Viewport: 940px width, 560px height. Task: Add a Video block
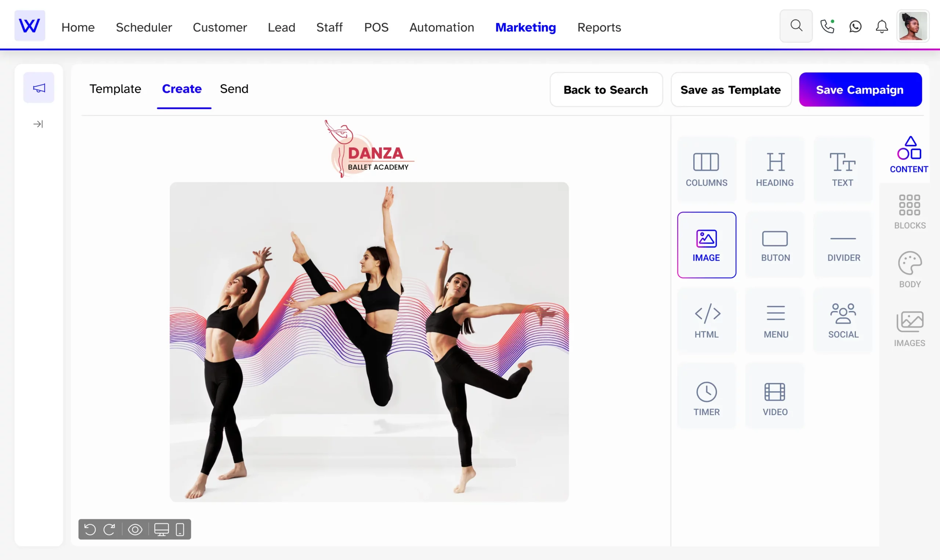point(775,396)
